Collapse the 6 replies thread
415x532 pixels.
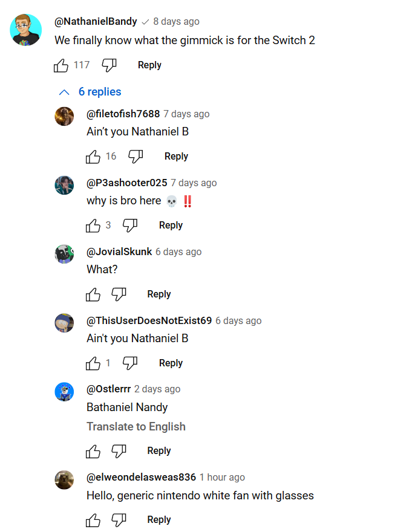point(90,92)
